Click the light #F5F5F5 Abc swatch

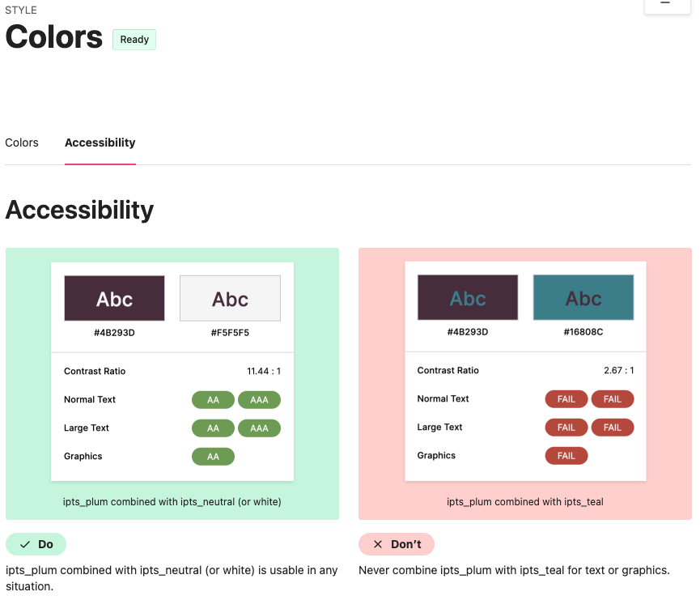pos(230,299)
